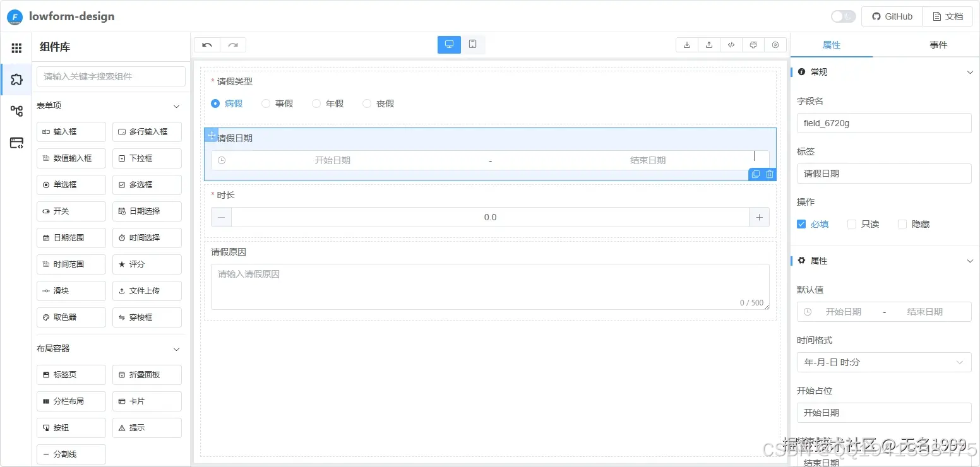Toggle the theme switch in header
The image size is (980, 467).
coord(843,16)
